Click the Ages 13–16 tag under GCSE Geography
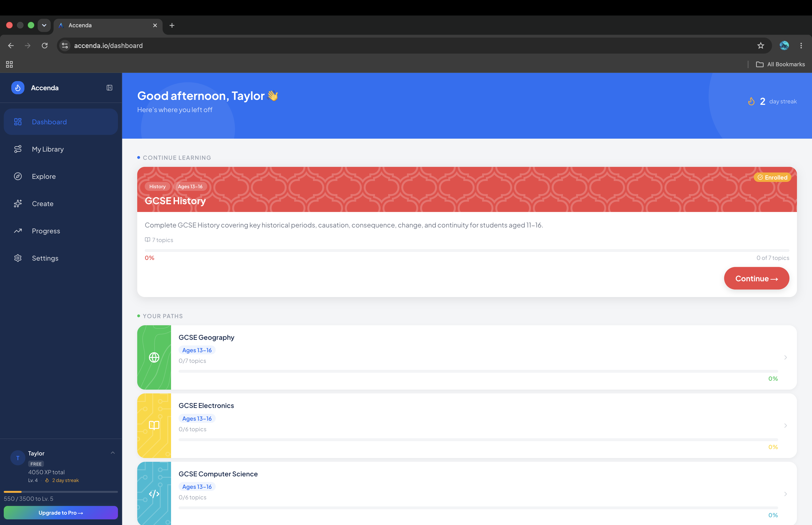The image size is (812, 525). pos(197,350)
